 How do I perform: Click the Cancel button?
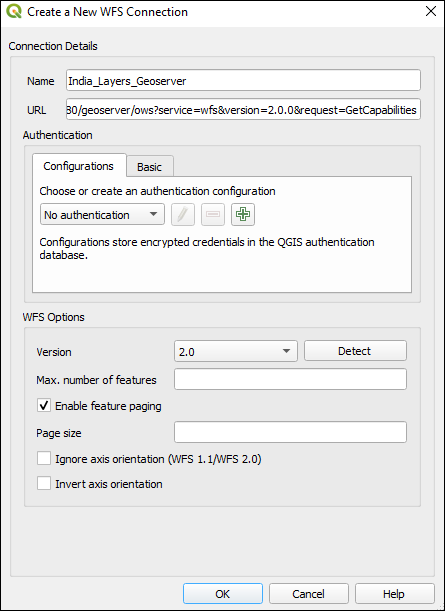point(308,594)
